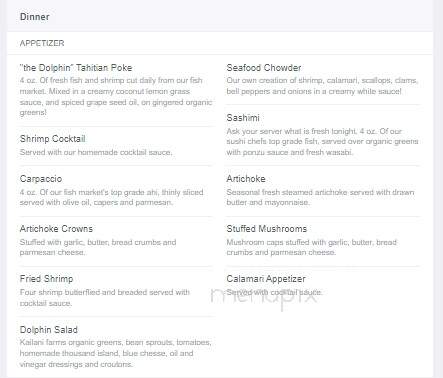Viewport: 443px width, 378px height.
Task: Click the Dinner menu header
Action: [x=35, y=17]
